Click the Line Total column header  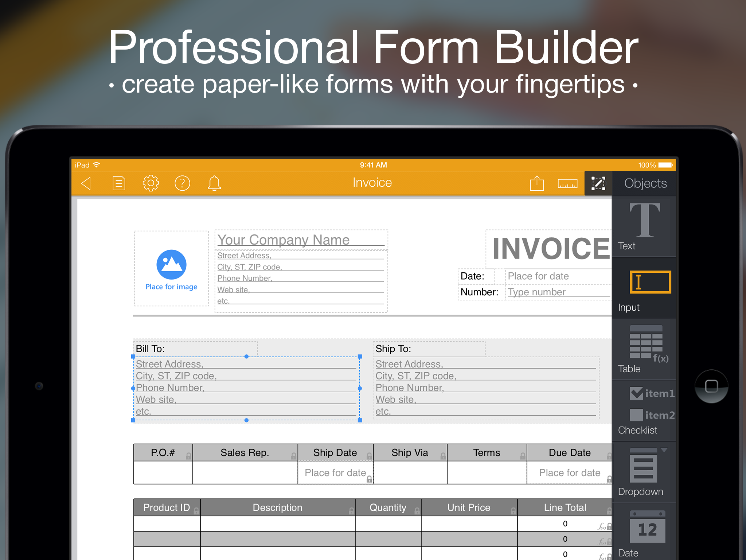[565, 507]
